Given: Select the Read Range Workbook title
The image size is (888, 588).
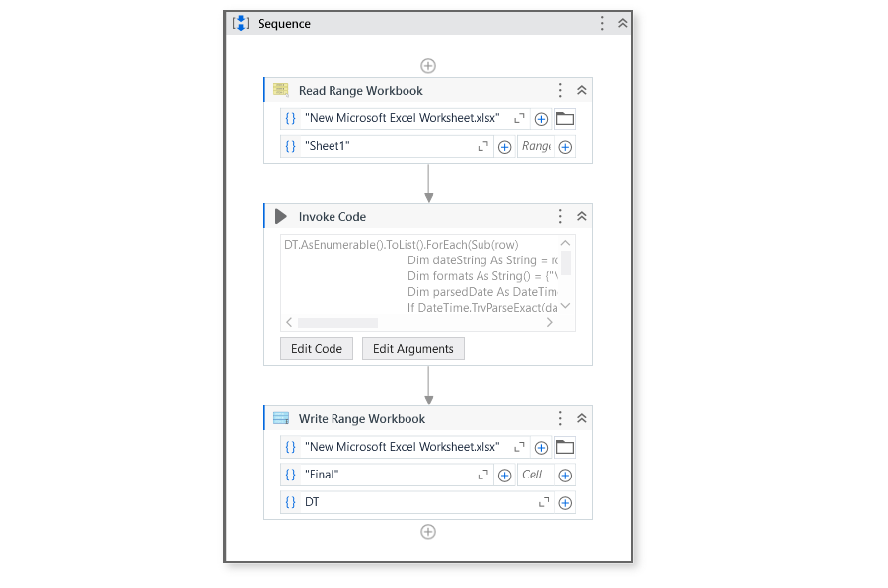Looking at the screenshot, I should 361,91.
